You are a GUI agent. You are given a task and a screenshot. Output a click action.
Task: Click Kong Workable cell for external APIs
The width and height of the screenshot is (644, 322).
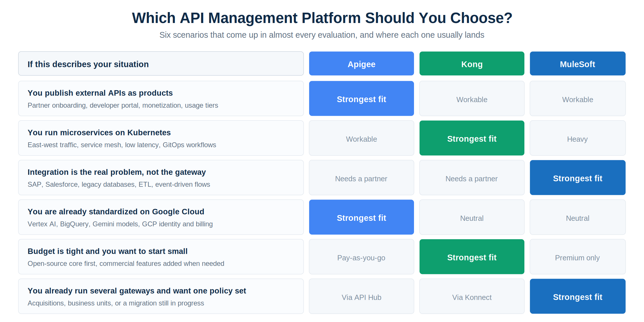472,98
